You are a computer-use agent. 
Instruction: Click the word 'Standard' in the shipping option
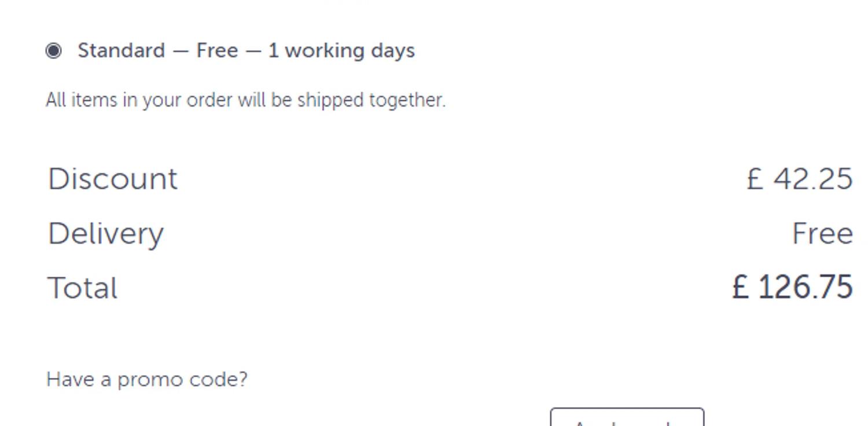(x=122, y=50)
